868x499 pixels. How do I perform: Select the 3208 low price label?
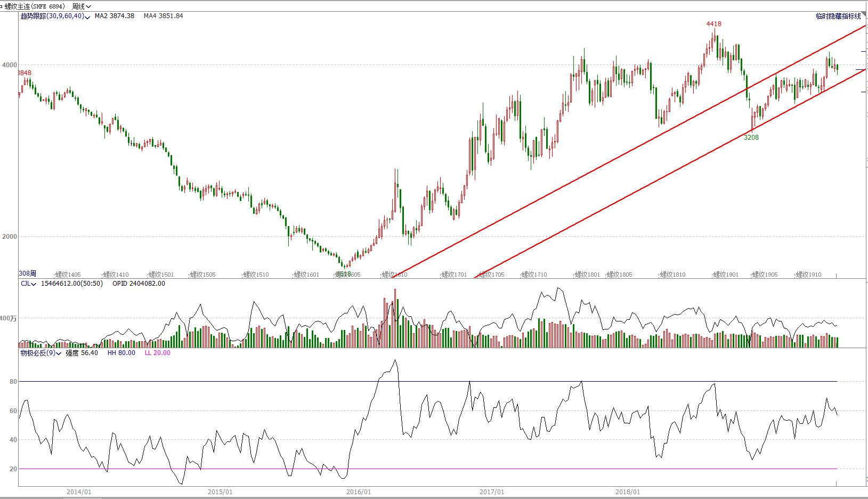[x=751, y=138]
